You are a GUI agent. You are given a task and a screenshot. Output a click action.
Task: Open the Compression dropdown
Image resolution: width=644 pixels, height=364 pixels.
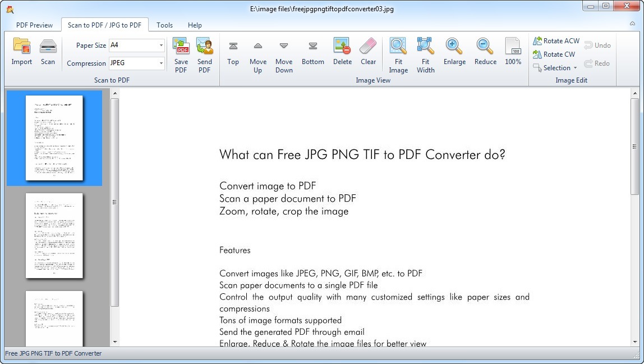(160, 63)
